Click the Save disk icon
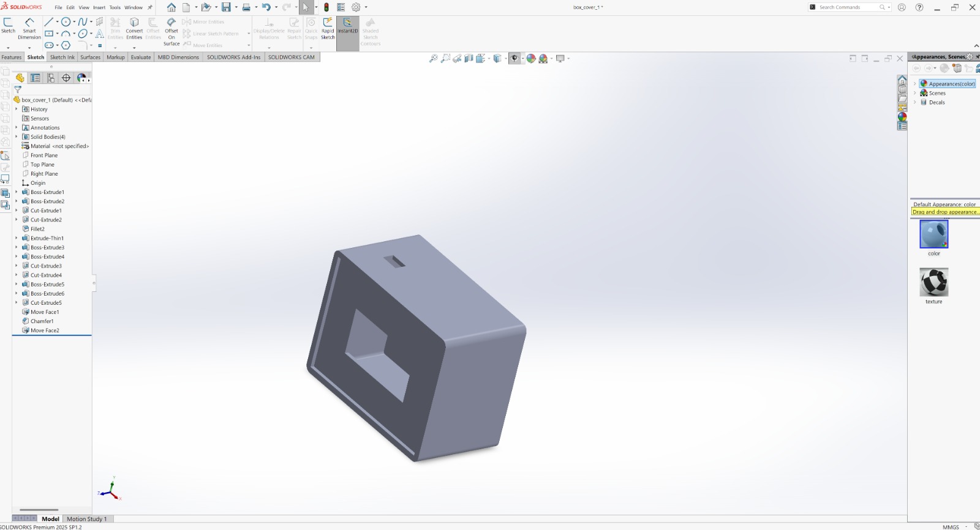 coord(227,7)
